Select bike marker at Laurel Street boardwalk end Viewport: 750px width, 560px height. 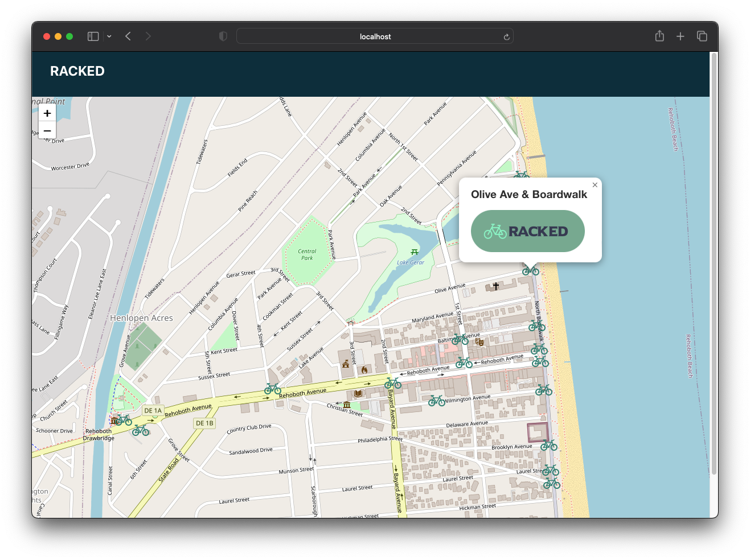click(551, 470)
